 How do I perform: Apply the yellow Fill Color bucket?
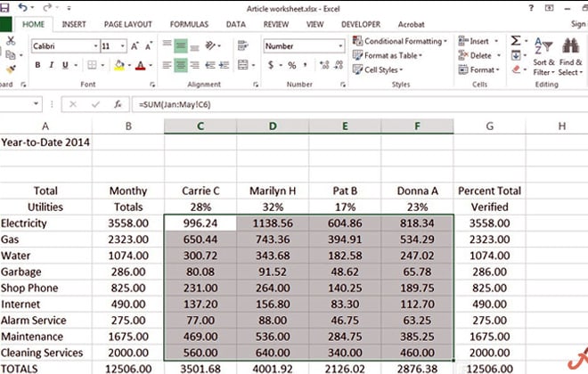click(x=119, y=65)
